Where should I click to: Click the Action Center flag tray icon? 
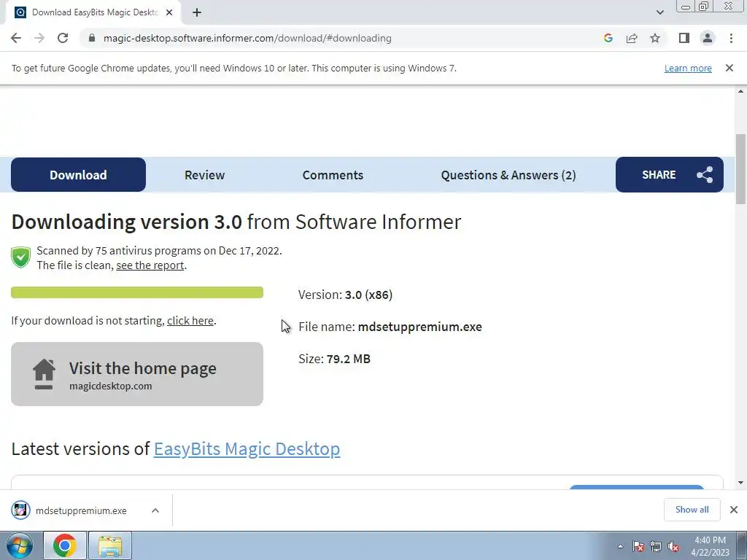tap(638, 546)
